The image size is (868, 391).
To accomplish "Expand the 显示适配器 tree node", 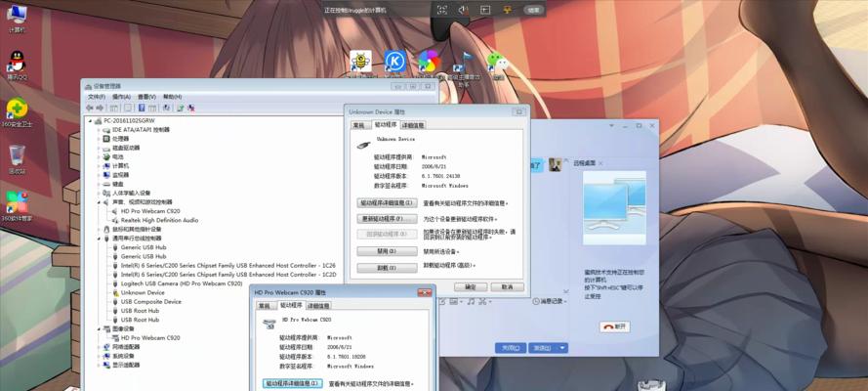I will pyautogui.click(x=99, y=365).
